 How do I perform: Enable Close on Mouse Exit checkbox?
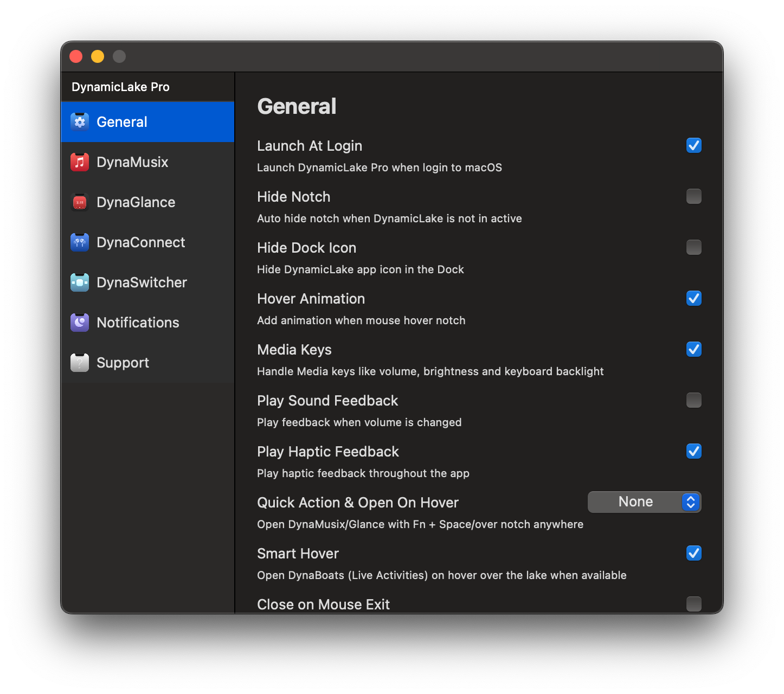[x=693, y=604]
